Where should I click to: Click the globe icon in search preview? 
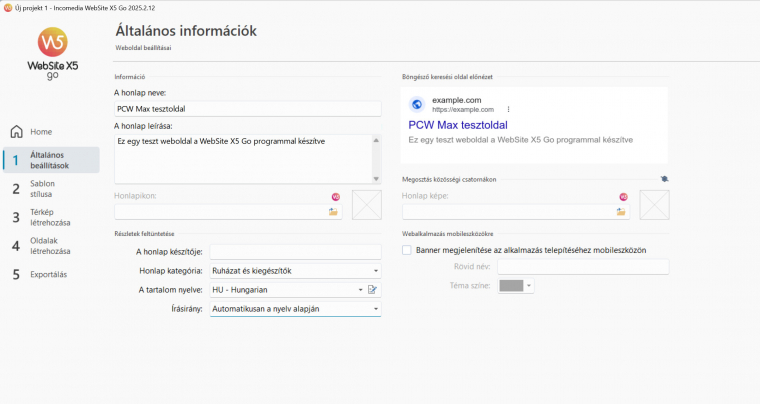pyautogui.click(x=417, y=104)
